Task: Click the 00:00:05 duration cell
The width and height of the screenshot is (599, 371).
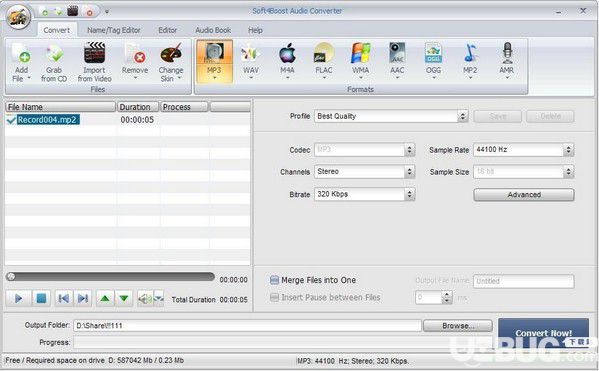Action: (x=137, y=120)
